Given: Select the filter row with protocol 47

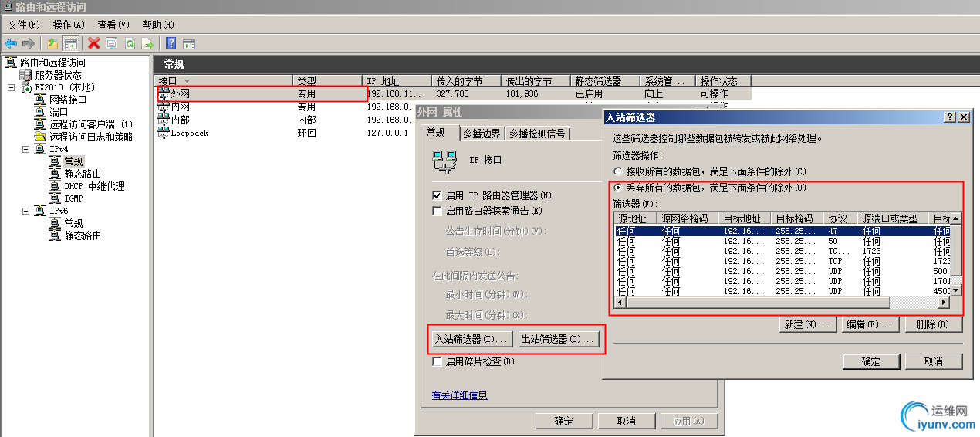Looking at the screenshot, I should (x=782, y=230).
